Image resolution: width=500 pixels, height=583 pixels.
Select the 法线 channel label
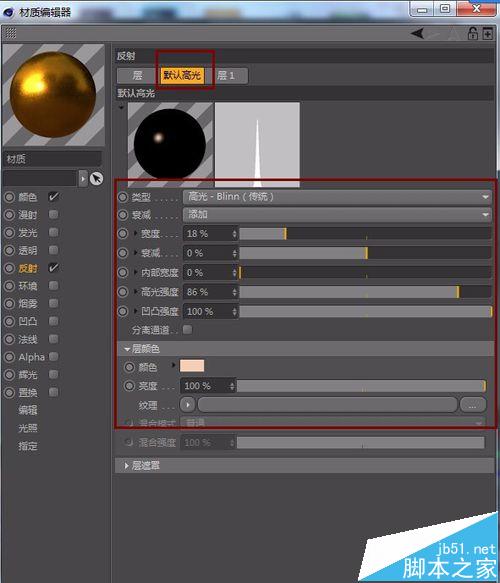click(28, 339)
